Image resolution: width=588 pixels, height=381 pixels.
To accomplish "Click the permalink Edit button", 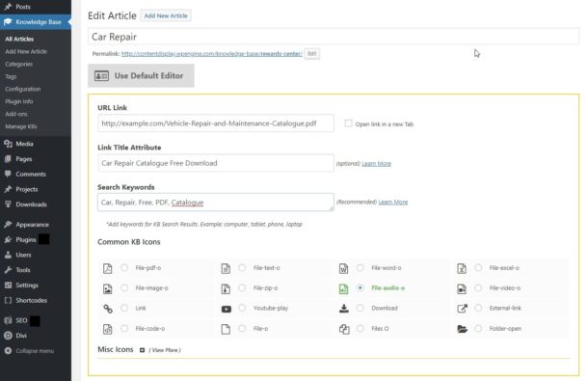I will click(x=312, y=54).
